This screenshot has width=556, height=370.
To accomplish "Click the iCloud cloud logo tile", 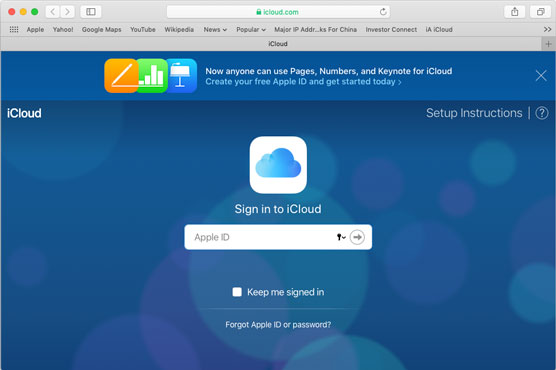I will point(278,165).
